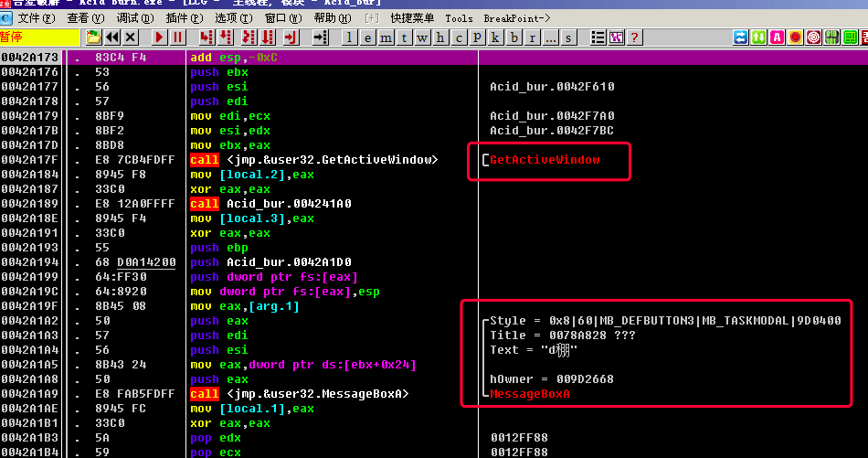Image resolution: width=868 pixels, height=458 pixels.
Task: Select the call MessageBoxA instruction line
Action: click(x=299, y=394)
